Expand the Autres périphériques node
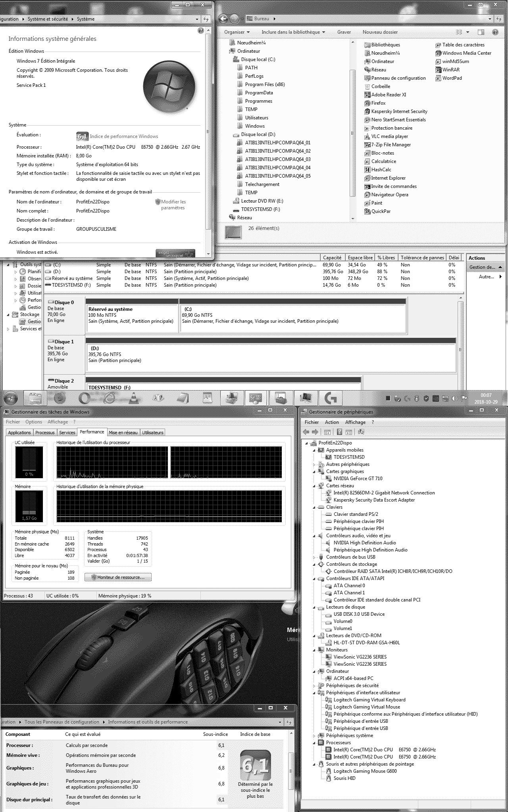Viewport: 508px width, 812px height. pos(314,464)
